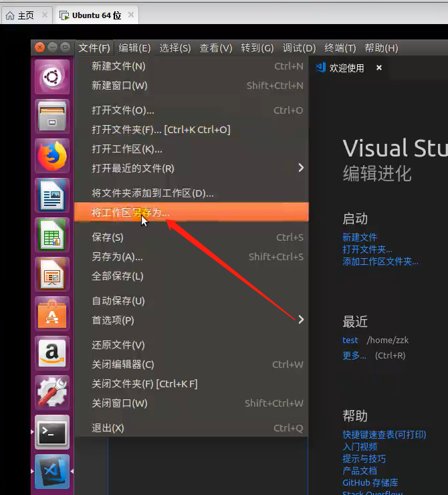Click the 打开文件夹... link under 启动
The image size is (448, 495).
point(368,250)
